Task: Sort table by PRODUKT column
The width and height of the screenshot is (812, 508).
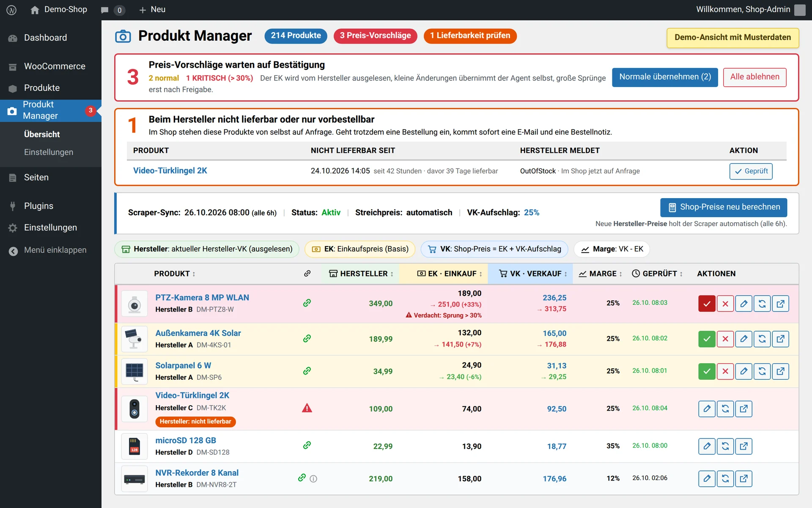Action: (x=175, y=273)
